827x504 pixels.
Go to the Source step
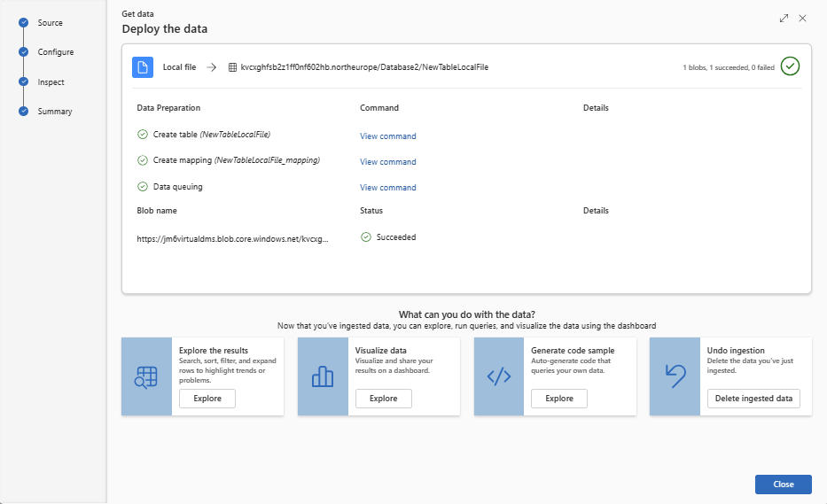[x=50, y=23]
